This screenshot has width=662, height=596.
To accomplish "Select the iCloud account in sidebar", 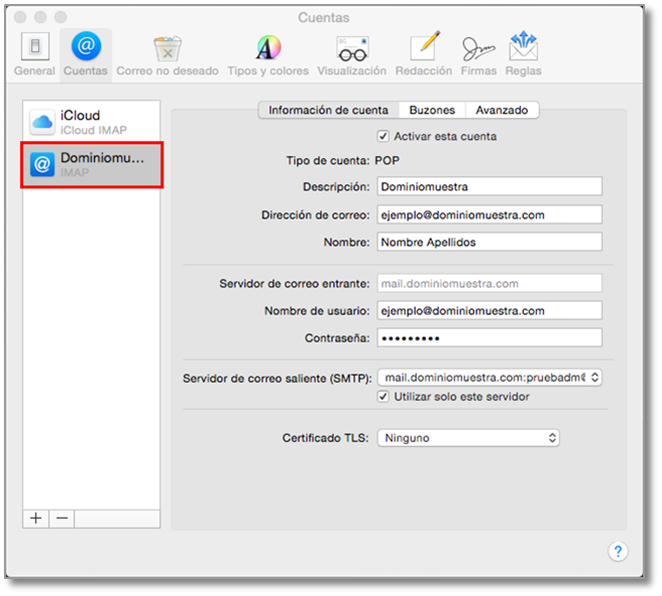I will tap(90, 122).
